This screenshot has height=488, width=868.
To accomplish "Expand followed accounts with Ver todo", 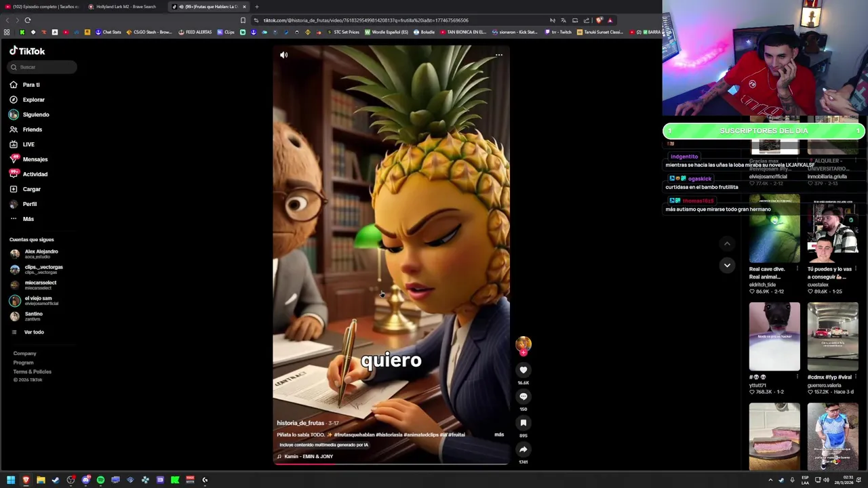I will tap(33, 332).
